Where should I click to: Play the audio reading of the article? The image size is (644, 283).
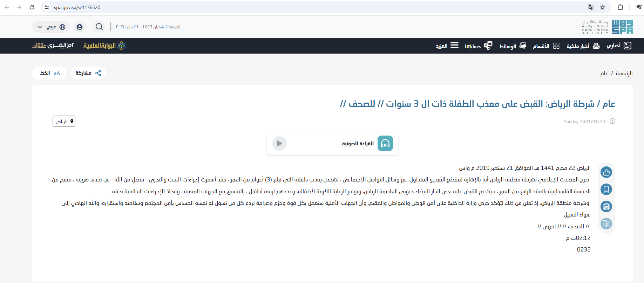[x=279, y=144]
